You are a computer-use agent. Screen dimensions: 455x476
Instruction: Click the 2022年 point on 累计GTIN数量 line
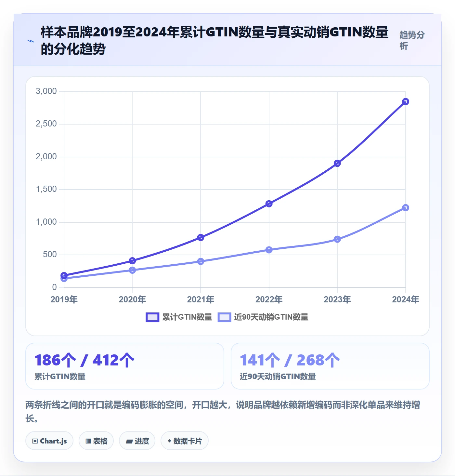click(x=269, y=204)
